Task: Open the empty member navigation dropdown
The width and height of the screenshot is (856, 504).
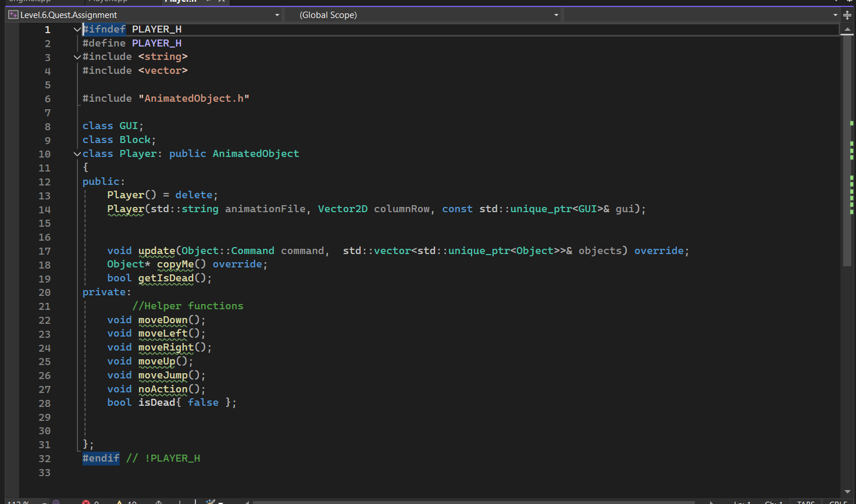Action: [x=835, y=15]
